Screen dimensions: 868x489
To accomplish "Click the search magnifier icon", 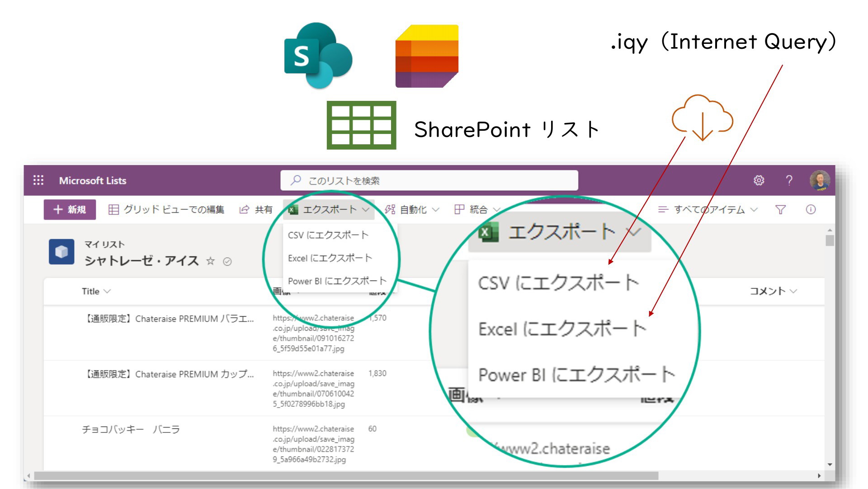I will (296, 180).
